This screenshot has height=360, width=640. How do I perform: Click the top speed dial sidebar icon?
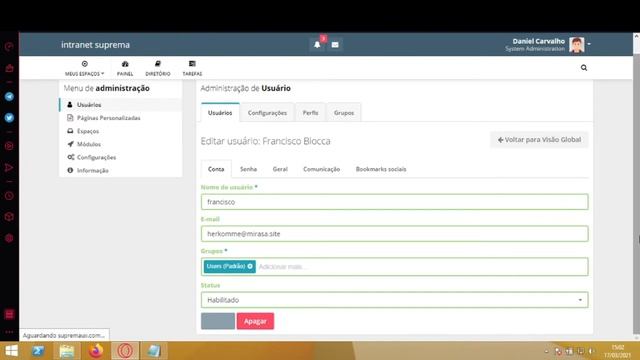9,47
